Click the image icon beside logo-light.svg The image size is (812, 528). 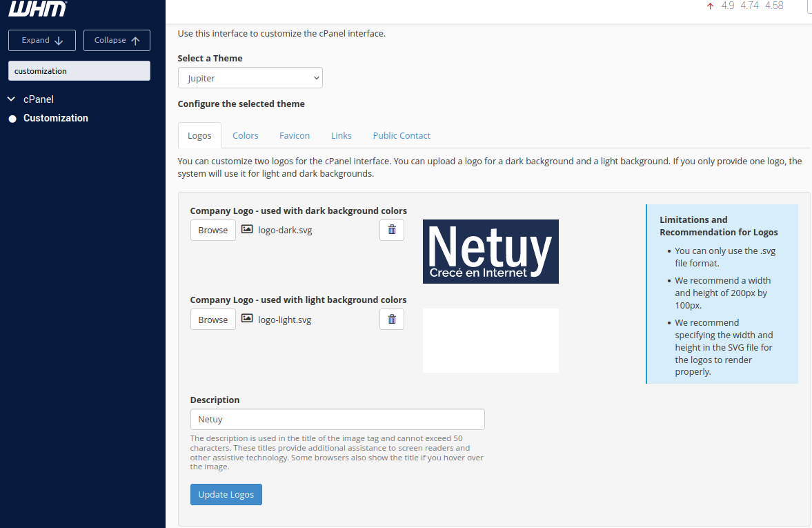click(x=248, y=319)
